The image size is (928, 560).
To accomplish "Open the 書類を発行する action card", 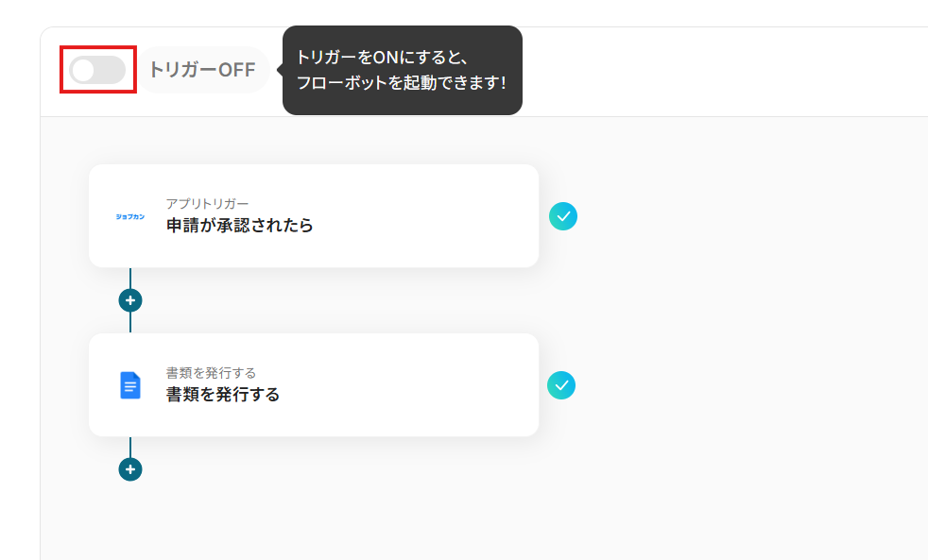I will point(314,385).
